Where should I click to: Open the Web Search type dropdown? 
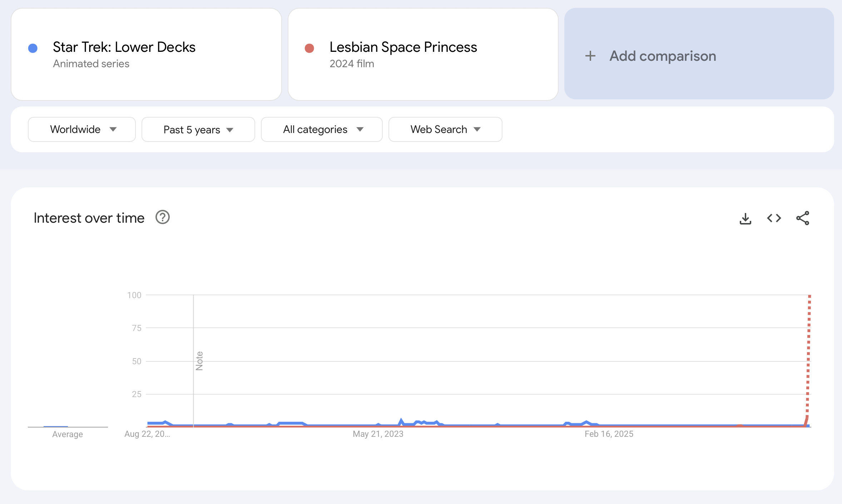pyautogui.click(x=445, y=129)
